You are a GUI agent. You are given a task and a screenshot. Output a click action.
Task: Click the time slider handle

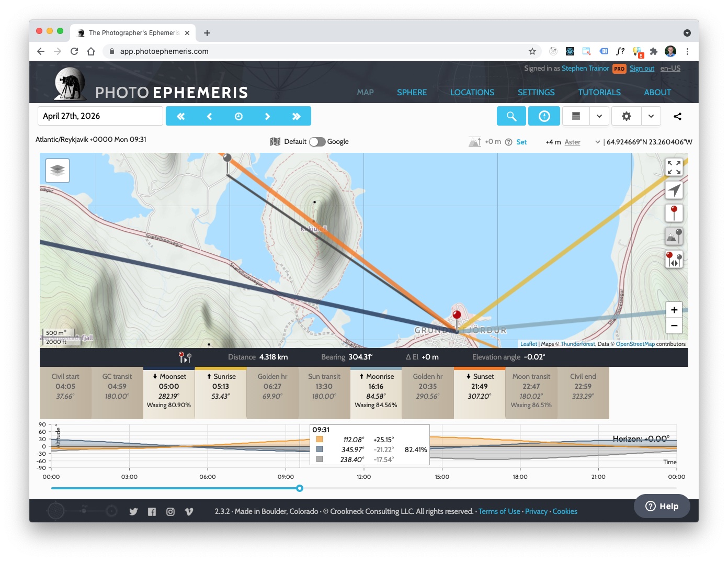point(300,488)
